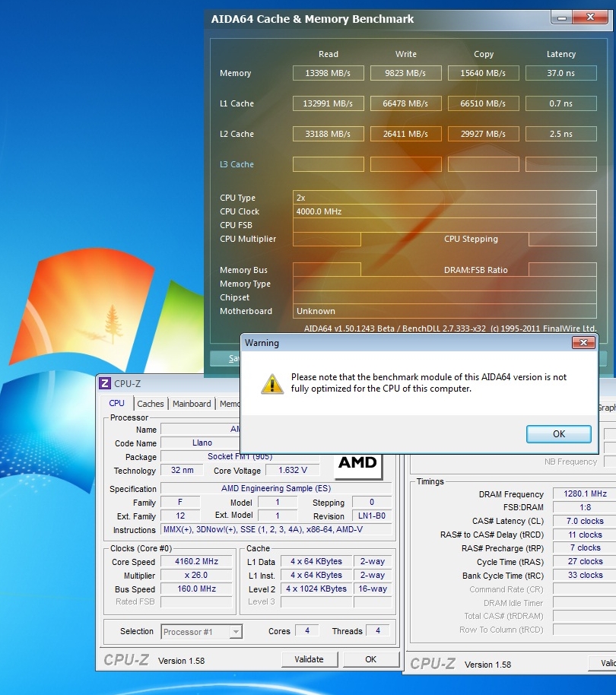Image resolution: width=616 pixels, height=695 pixels.
Task: Click Cycle Time tRAS 27 clocks
Action: tap(585, 562)
